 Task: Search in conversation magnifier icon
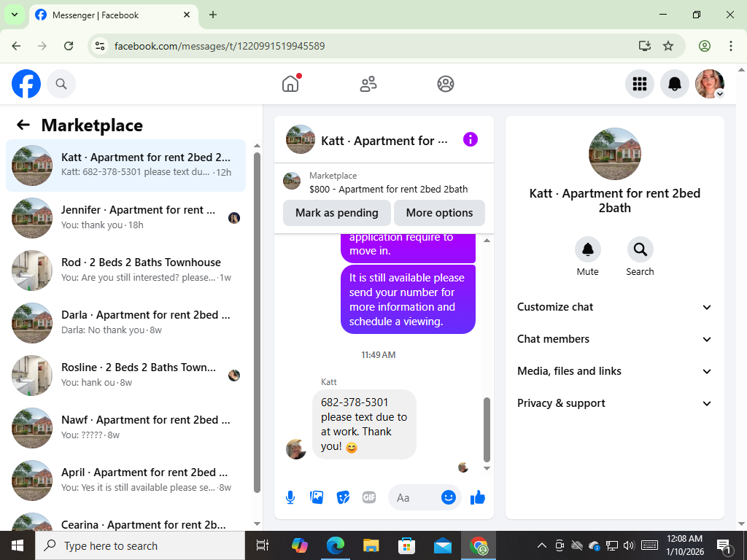click(x=640, y=249)
